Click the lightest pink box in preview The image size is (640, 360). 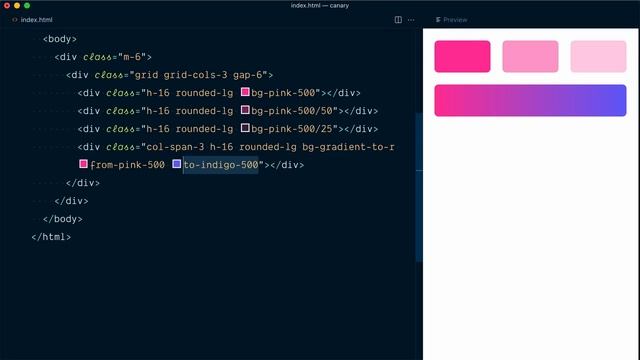598,56
